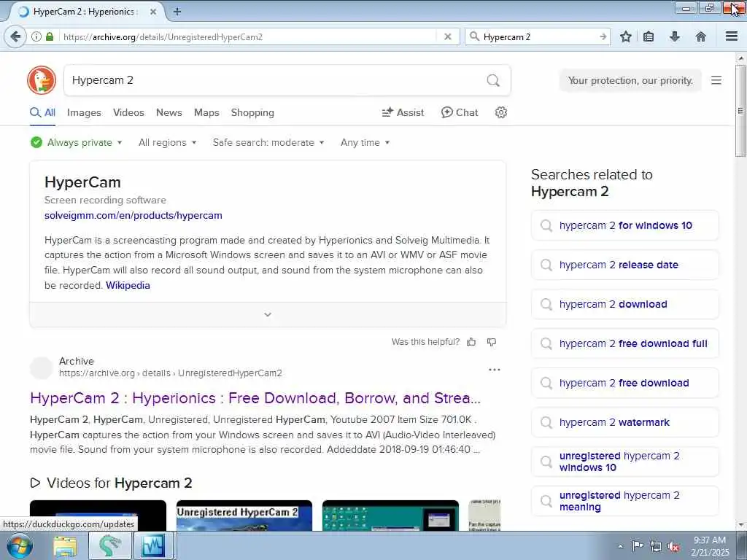Search hypercam 2 release date
This screenshot has width=747, height=560.
(x=625, y=265)
